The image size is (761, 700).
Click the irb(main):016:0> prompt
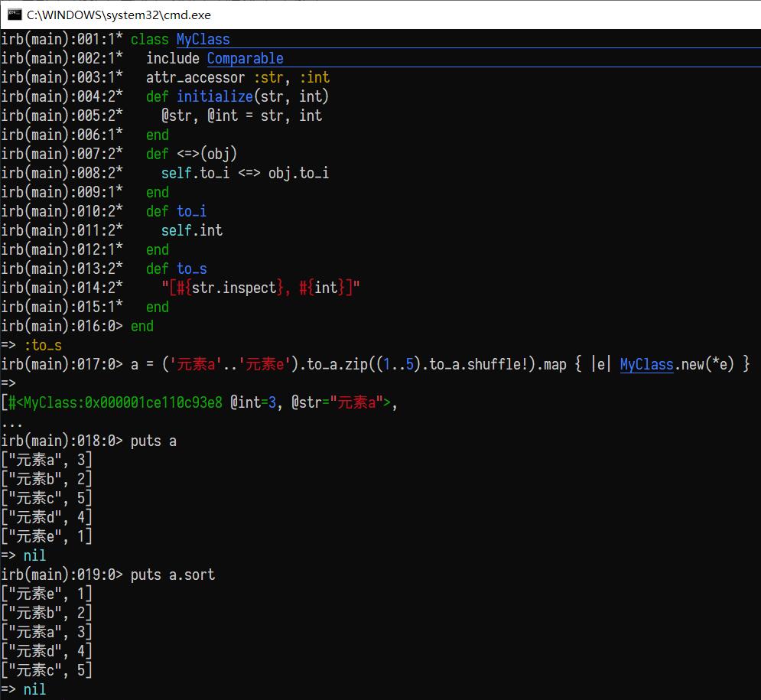coord(62,326)
